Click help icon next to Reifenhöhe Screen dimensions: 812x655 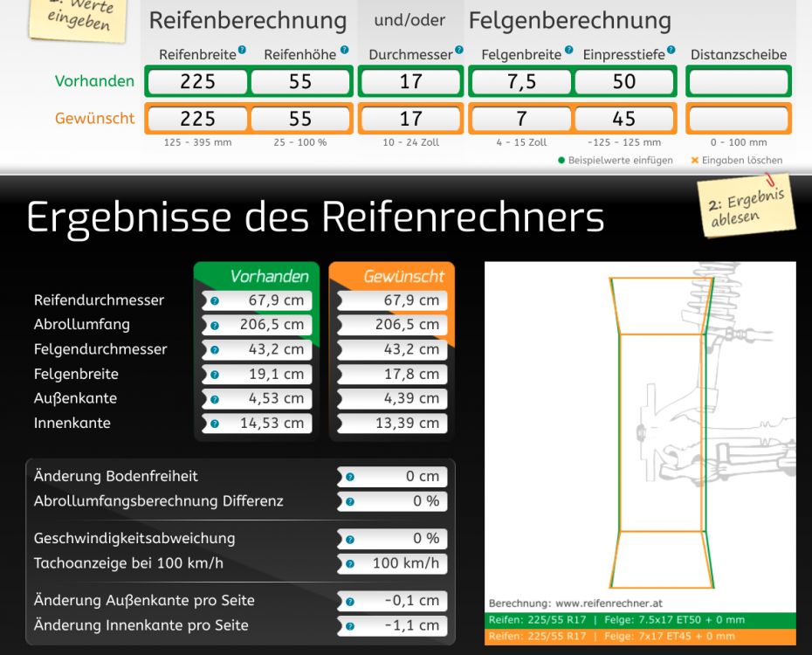[x=344, y=51]
